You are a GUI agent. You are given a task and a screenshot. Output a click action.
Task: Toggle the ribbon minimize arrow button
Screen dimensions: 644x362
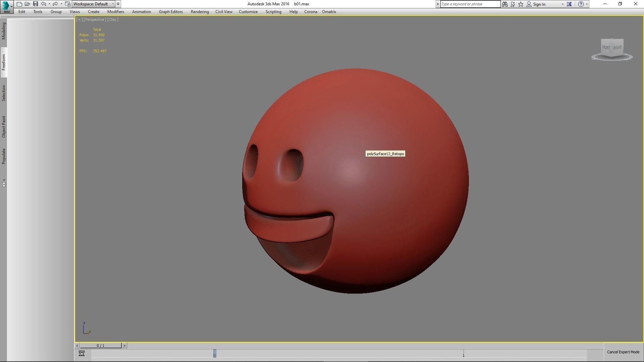click(4, 184)
